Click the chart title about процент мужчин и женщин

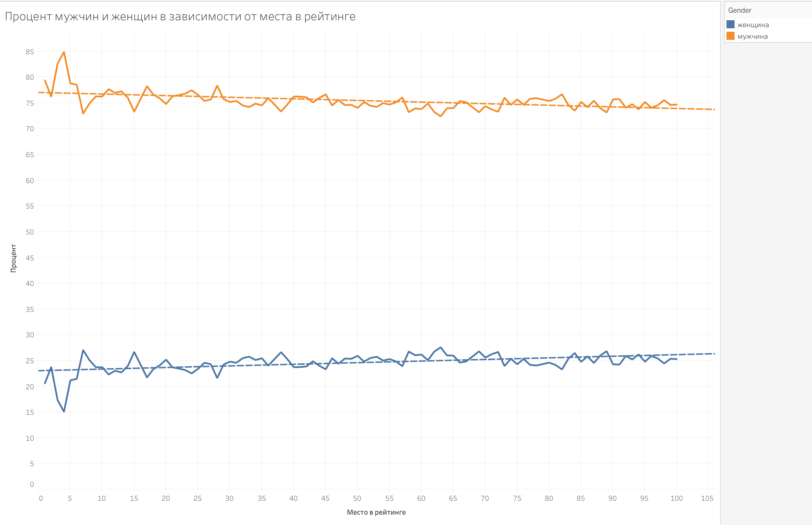180,16
